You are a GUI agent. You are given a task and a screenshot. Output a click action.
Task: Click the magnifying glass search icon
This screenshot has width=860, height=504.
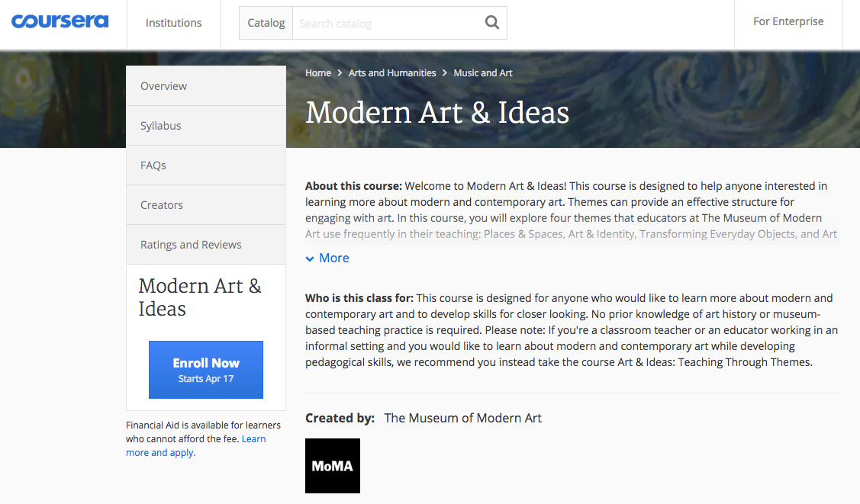(492, 22)
